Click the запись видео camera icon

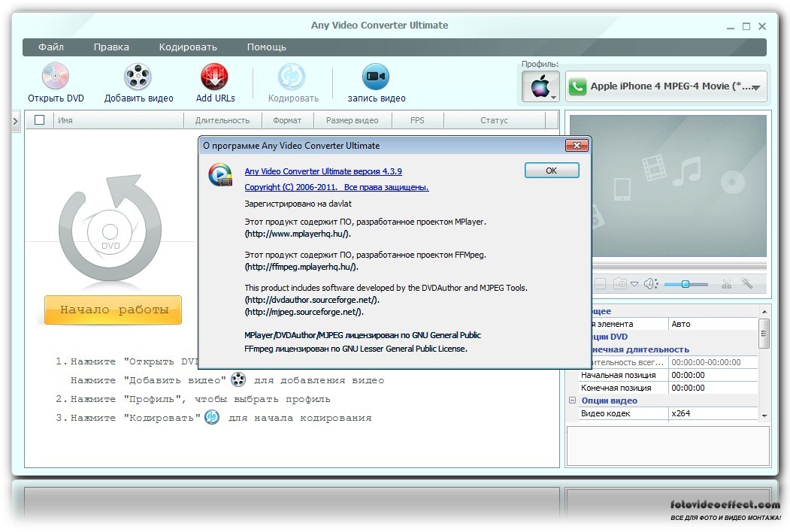pyautogui.click(x=376, y=77)
